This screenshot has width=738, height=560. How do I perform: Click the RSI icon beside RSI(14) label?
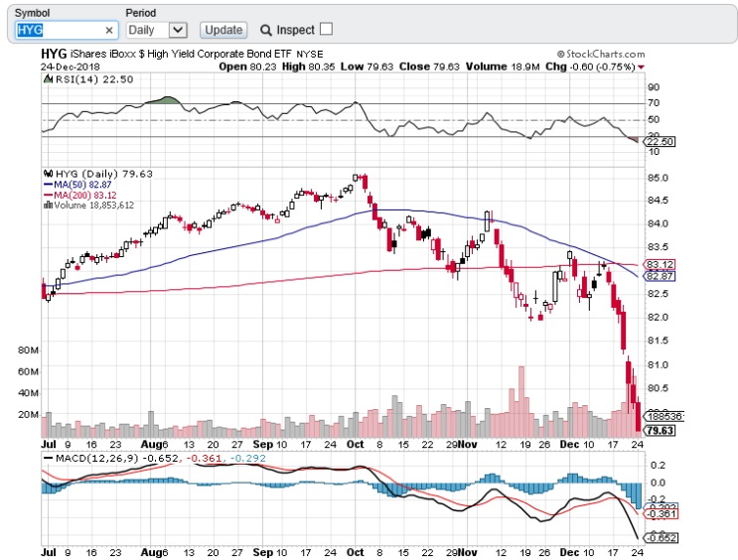(x=48, y=79)
